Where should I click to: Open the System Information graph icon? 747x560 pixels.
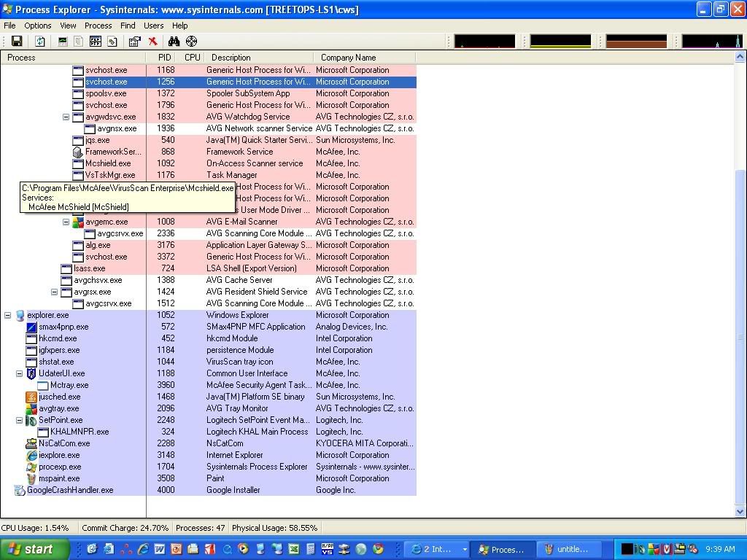click(63, 42)
